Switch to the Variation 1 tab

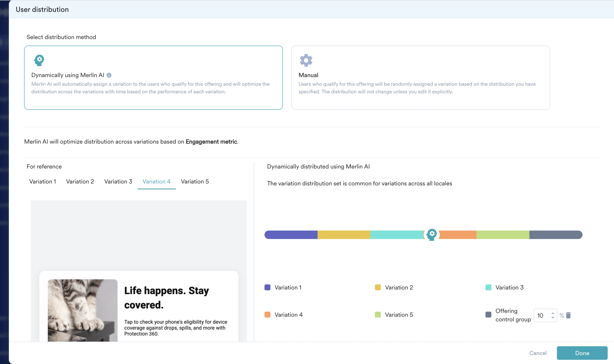(42, 182)
